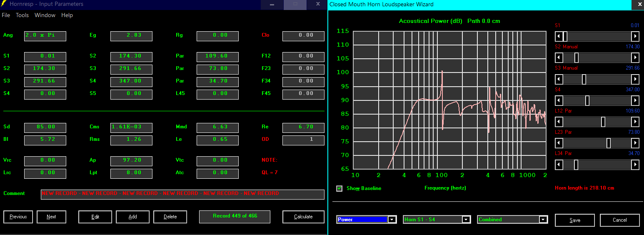This screenshot has height=235, width=644.
Task: Click the Horn length is 218.10 cm text
Action: click(584, 188)
